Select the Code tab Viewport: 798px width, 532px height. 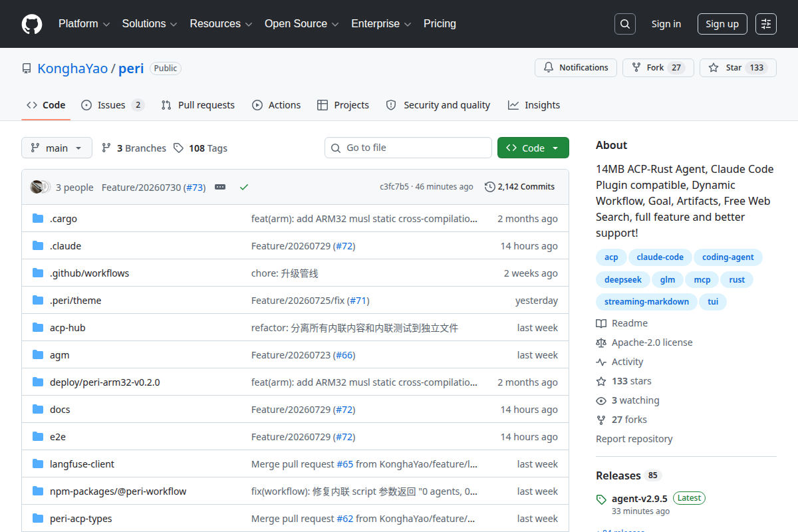46,105
